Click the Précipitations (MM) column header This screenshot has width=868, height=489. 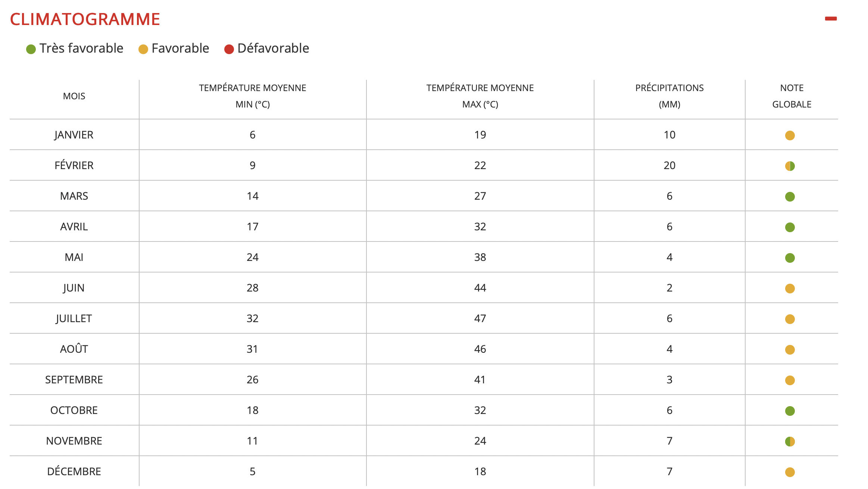click(x=669, y=96)
